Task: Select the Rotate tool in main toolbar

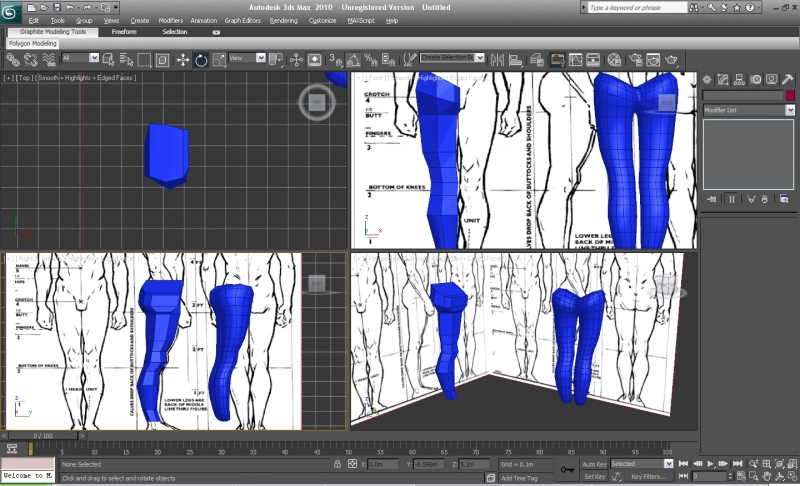Action: tap(201, 60)
